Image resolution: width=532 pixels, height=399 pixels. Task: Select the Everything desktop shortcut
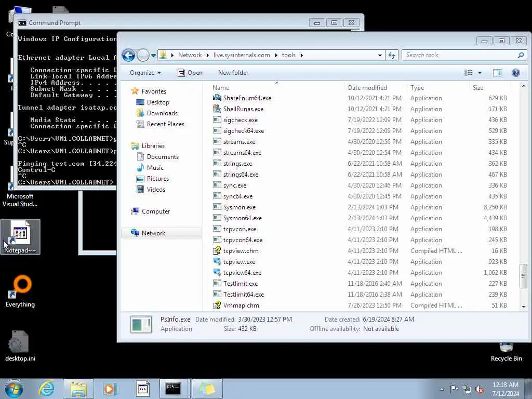tap(20, 291)
